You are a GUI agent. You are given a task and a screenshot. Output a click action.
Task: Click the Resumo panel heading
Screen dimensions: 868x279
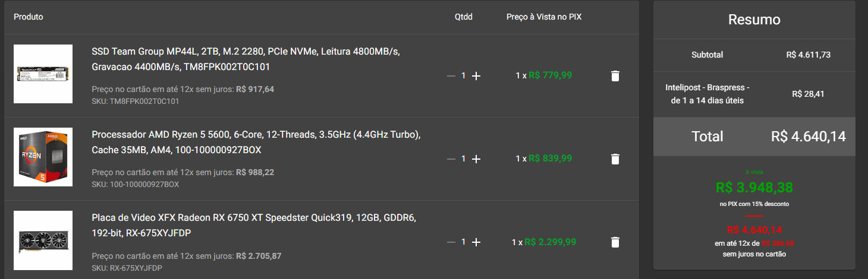[754, 20]
